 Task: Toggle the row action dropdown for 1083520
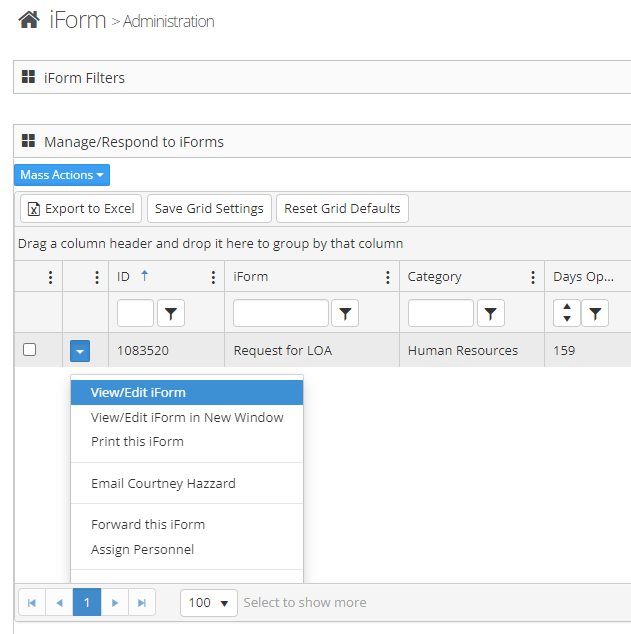tap(80, 351)
